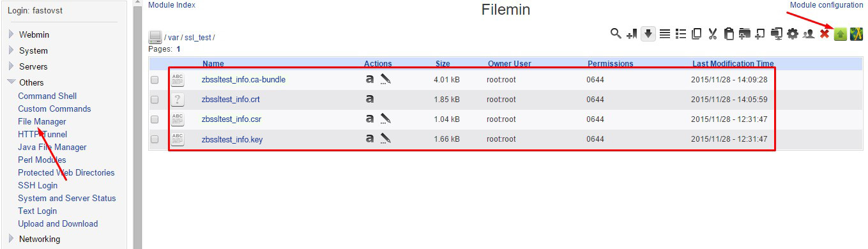Click the last toolbar icon beside the upload arrow
The image size is (868, 249).
coord(857,34)
